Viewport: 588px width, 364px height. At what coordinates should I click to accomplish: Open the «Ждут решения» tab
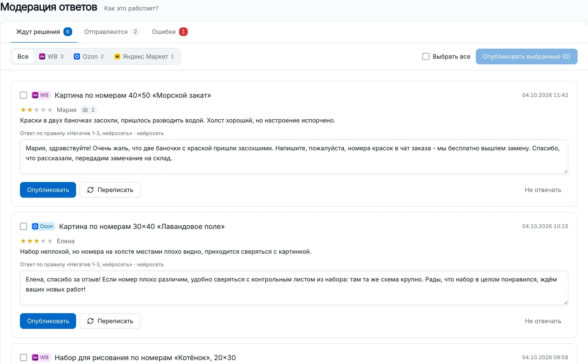[x=44, y=32]
